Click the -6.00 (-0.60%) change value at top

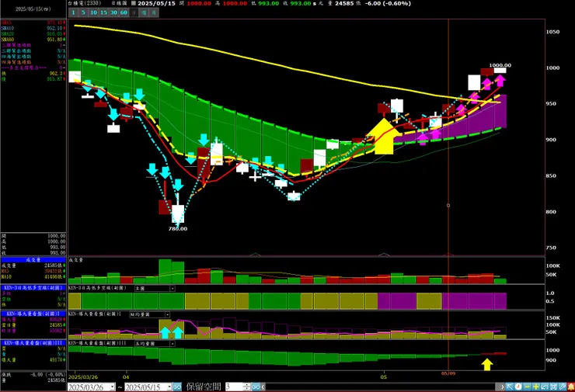pos(388,3)
